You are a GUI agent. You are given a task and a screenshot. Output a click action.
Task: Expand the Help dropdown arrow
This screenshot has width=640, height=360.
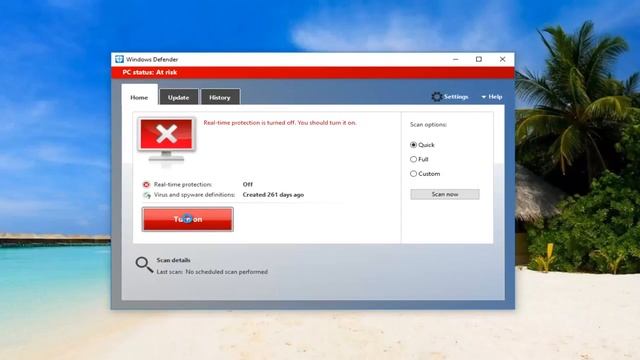(484, 97)
